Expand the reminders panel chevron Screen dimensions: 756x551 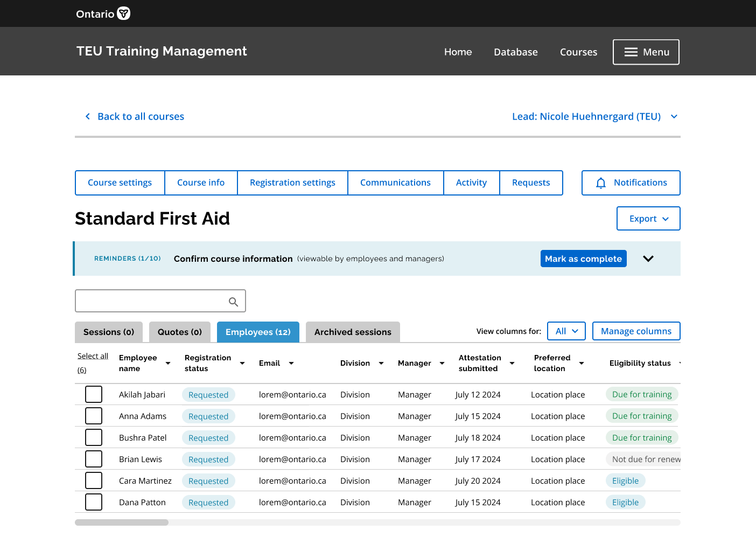pyautogui.click(x=648, y=259)
